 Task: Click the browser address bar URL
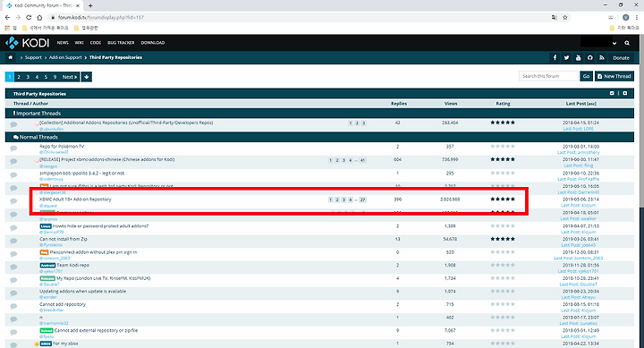(x=101, y=17)
